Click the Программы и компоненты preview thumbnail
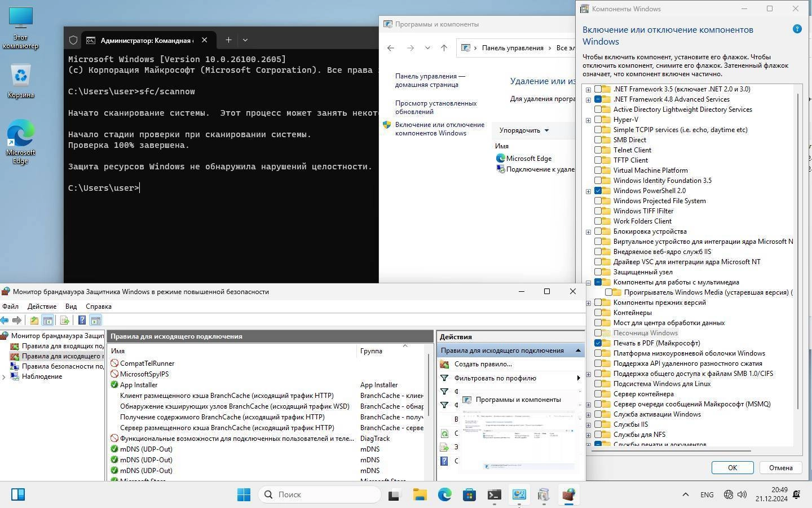 [x=518, y=440]
